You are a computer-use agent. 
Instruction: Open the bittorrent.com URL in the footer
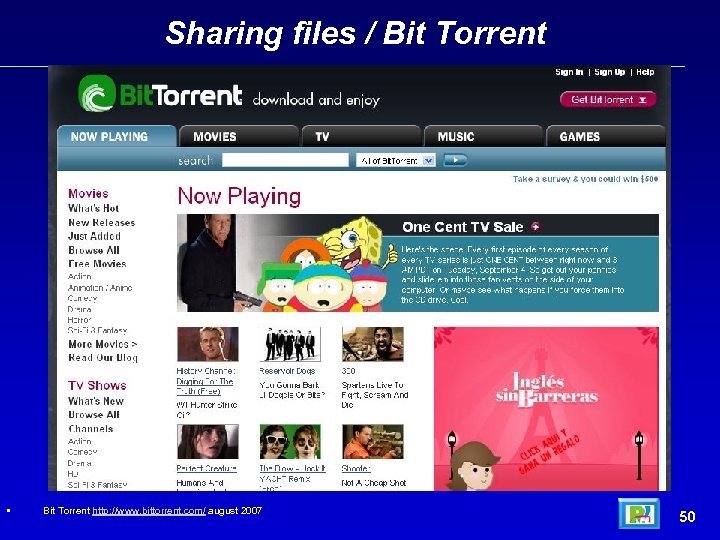[x=149, y=511]
